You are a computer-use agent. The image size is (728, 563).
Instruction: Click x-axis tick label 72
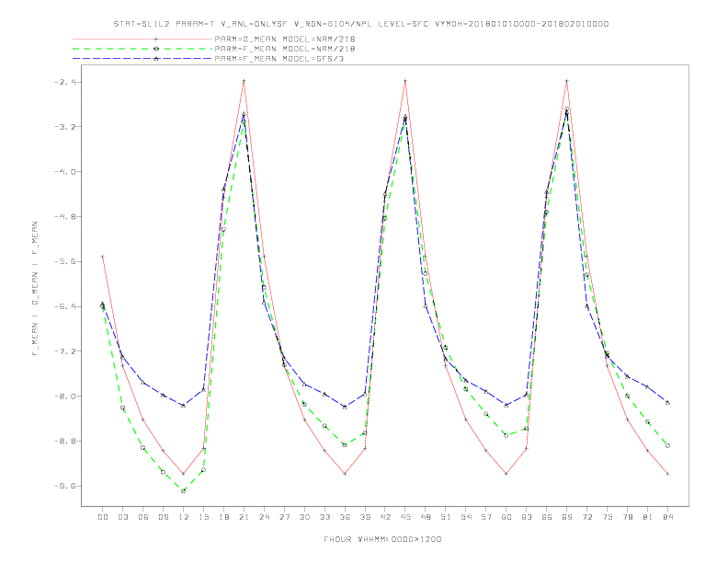pyautogui.click(x=586, y=517)
